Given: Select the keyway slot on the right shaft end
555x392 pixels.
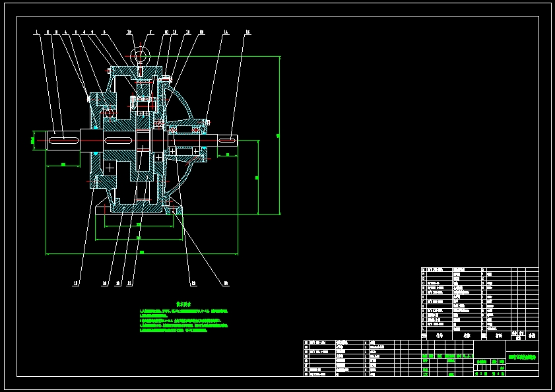Looking at the screenshot, I should pos(227,141).
